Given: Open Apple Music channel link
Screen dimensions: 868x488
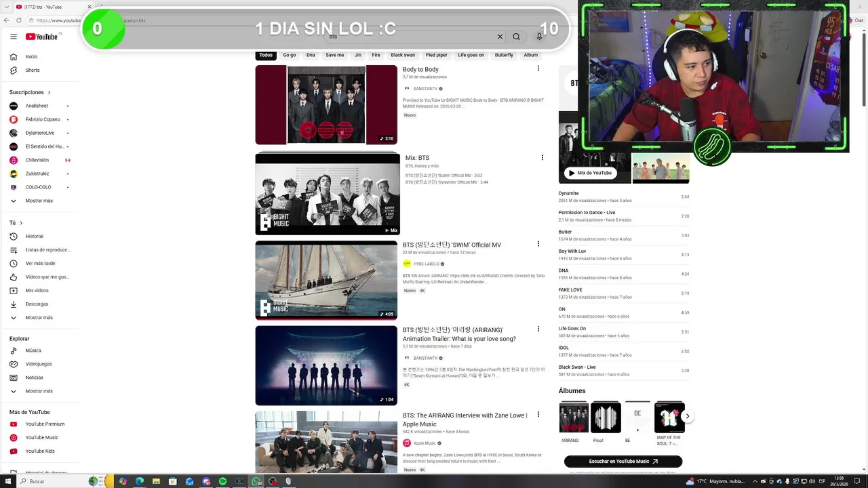Looking at the screenshot, I should (425, 443).
